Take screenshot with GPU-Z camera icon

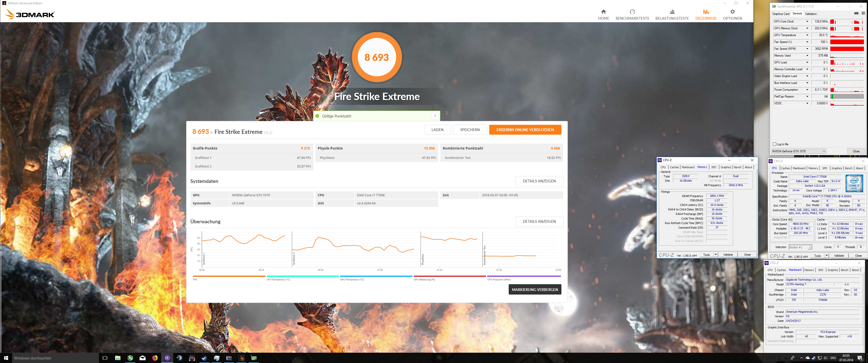tap(856, 13)
